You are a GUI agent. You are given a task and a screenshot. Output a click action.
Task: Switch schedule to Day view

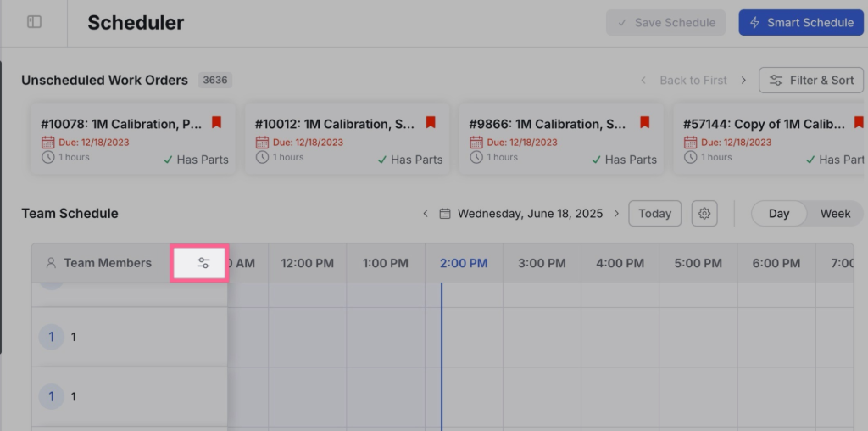(x=779, y=214)
